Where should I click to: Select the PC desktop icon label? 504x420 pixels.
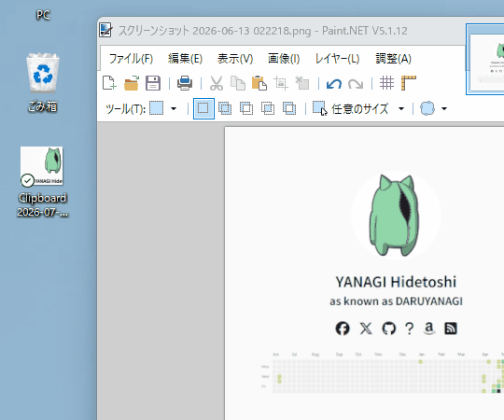point(43,15)
